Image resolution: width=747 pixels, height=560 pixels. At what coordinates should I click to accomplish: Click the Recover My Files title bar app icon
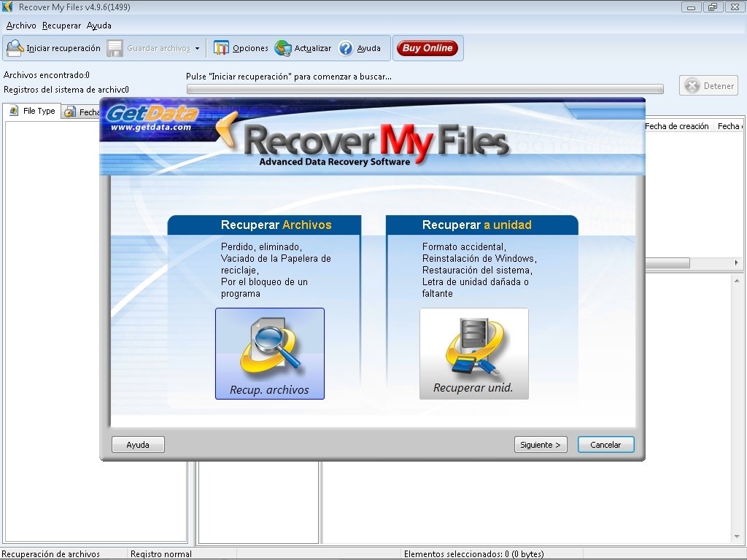click(x=7, y=7)
